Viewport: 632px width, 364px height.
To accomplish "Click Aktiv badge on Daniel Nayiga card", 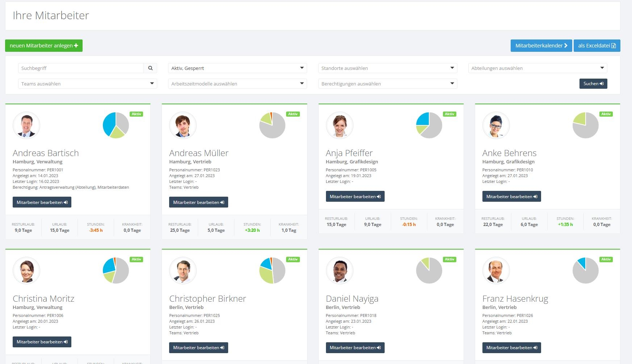I will 449,259.
